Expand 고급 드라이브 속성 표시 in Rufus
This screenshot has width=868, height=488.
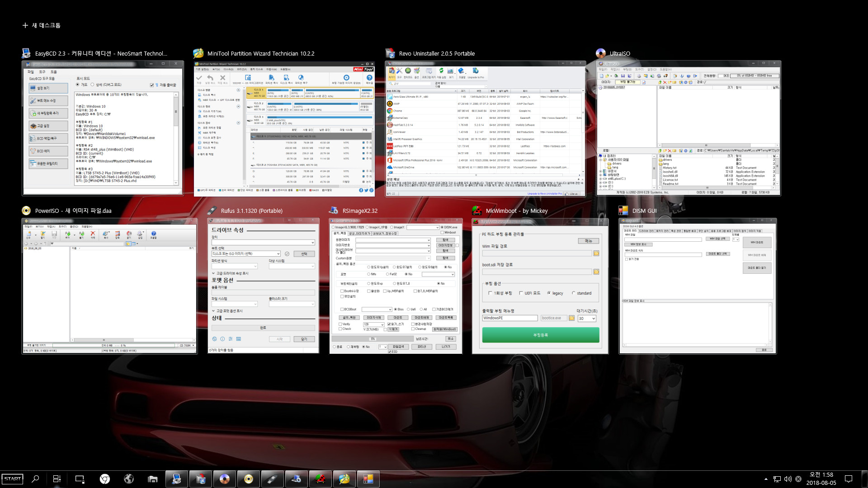tap(230, 273)
